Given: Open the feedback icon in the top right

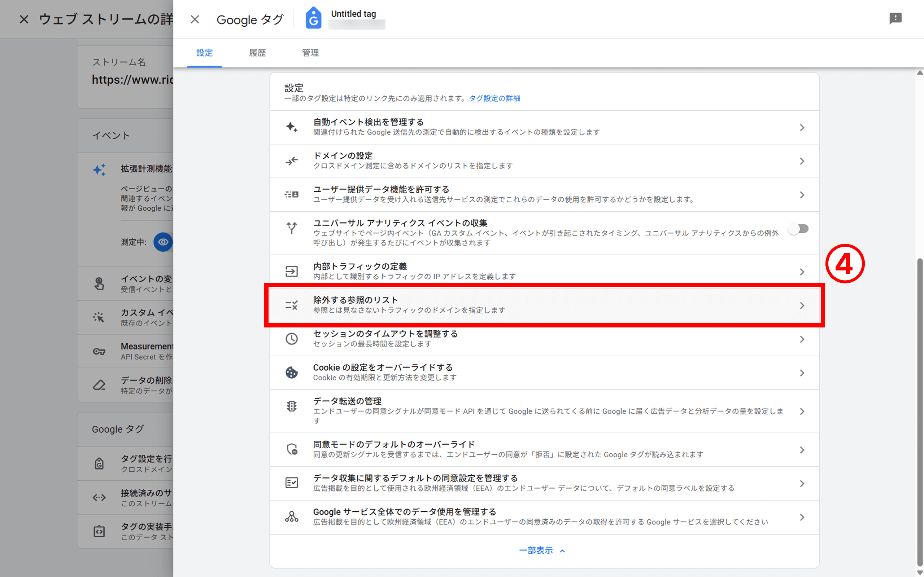Looking at the screenshot, I should [896, 19].
